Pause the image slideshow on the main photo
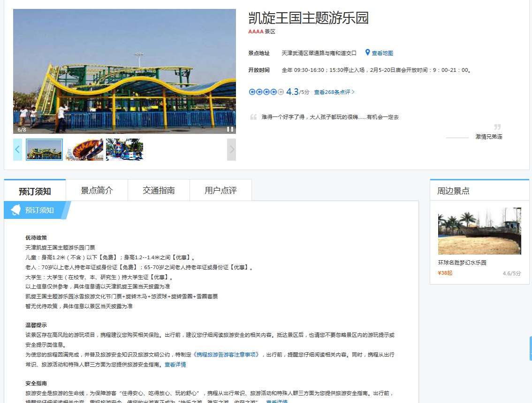532x403 pixels. 230,128
